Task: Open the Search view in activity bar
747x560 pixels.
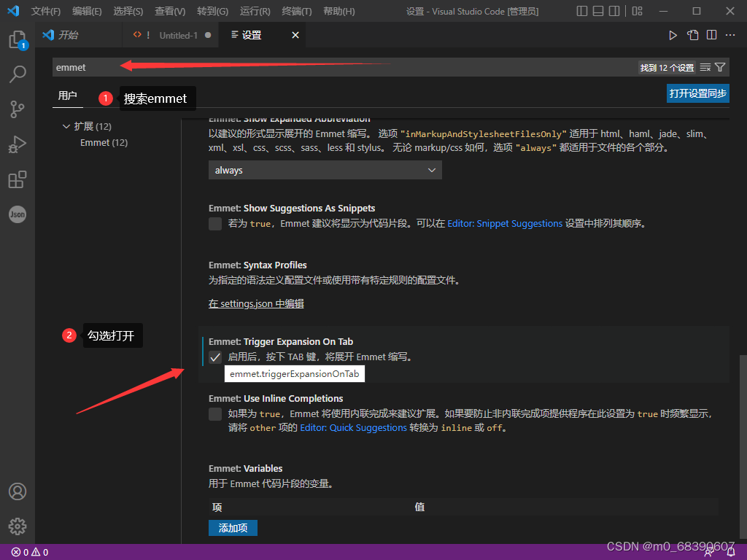Action: [x=18, y=74]
